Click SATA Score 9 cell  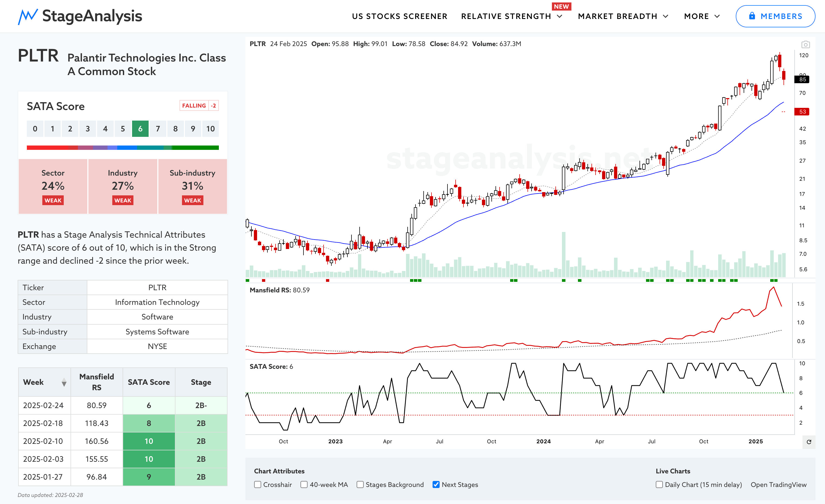149,477
